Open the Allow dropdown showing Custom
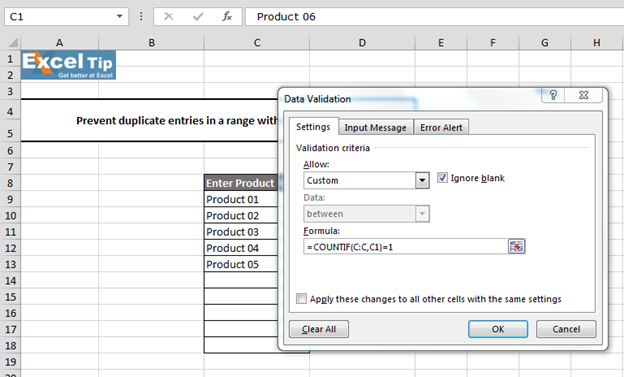 pyautogui.click(x=422, y=181)
